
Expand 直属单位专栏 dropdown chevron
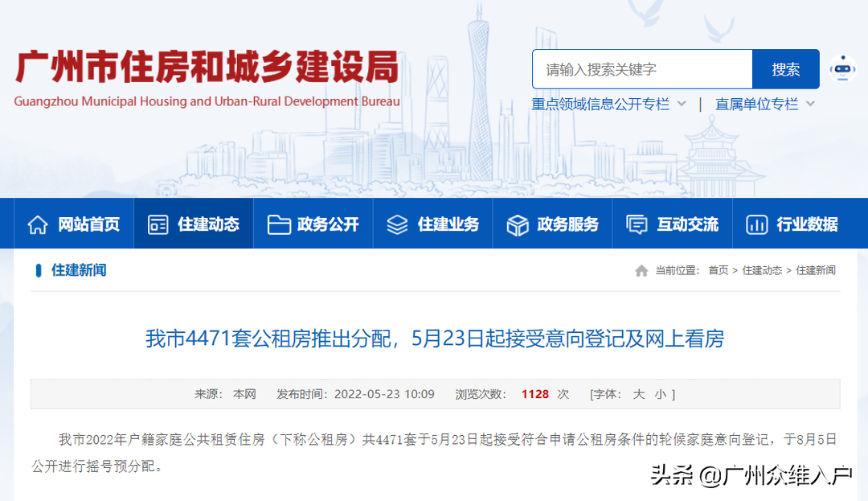coord(810,104)
